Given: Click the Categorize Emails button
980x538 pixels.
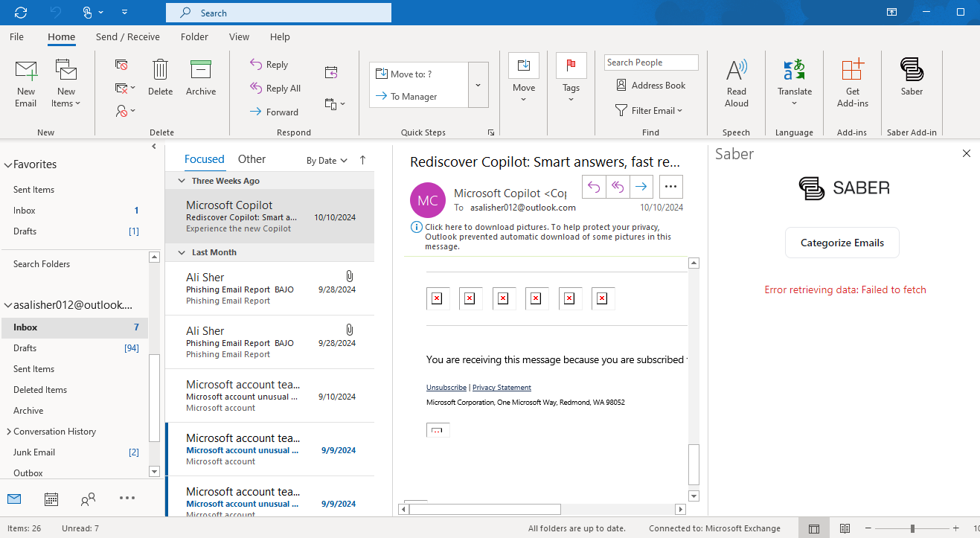Looking at the screenshot, I should (x=842, y=243).
